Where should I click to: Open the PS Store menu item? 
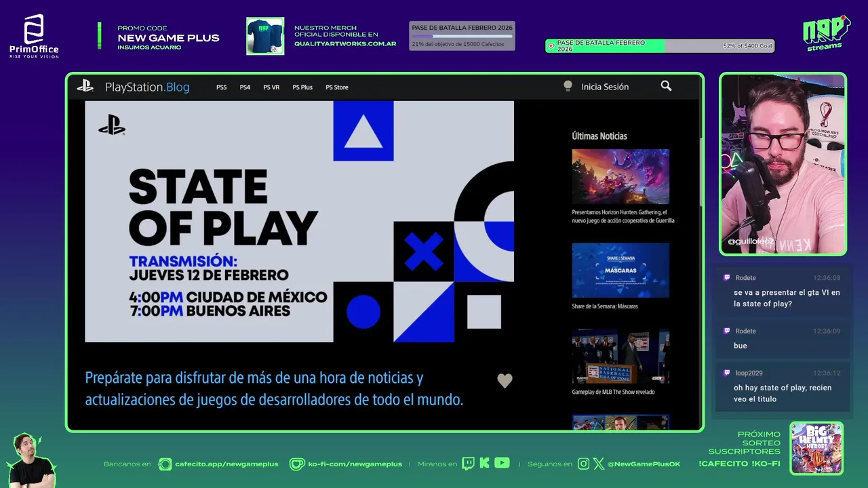pos(337,87)
